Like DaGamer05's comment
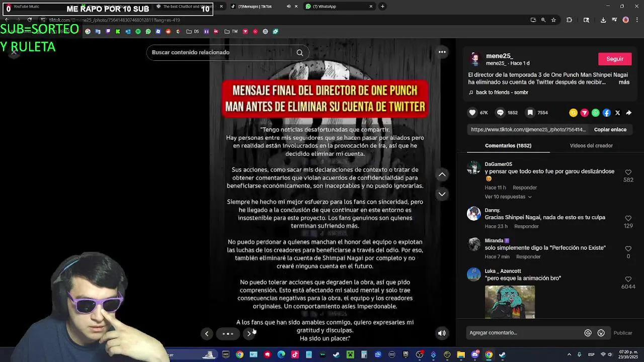Screen dimensions: 644x362 coord(628,172)
